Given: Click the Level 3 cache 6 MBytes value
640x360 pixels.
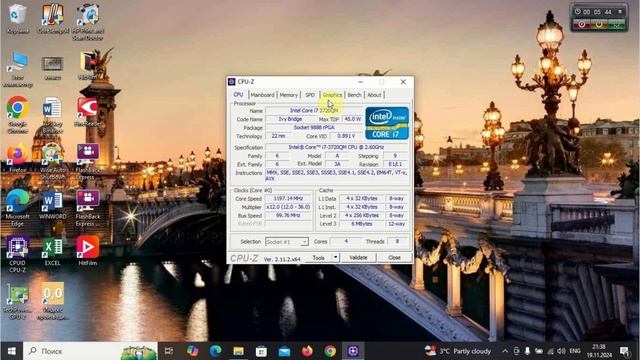Looking at the screenshot, I should tap(362, 224).
